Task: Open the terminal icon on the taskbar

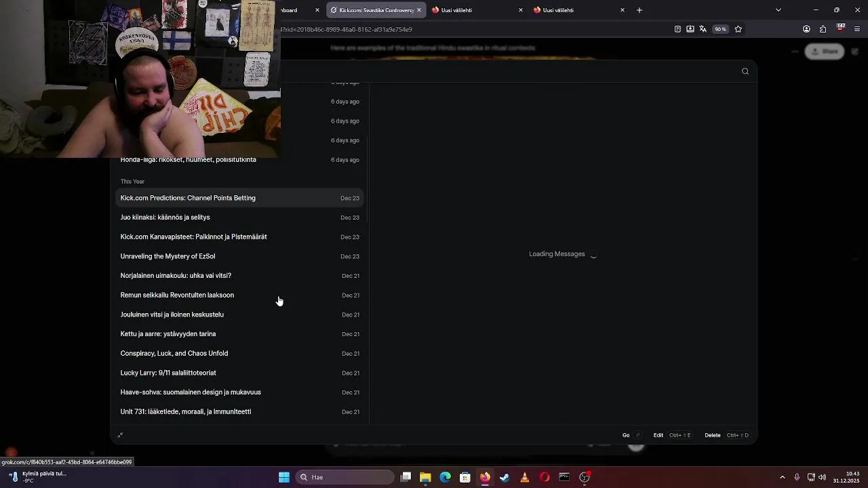Action: [x=564, y=477]
